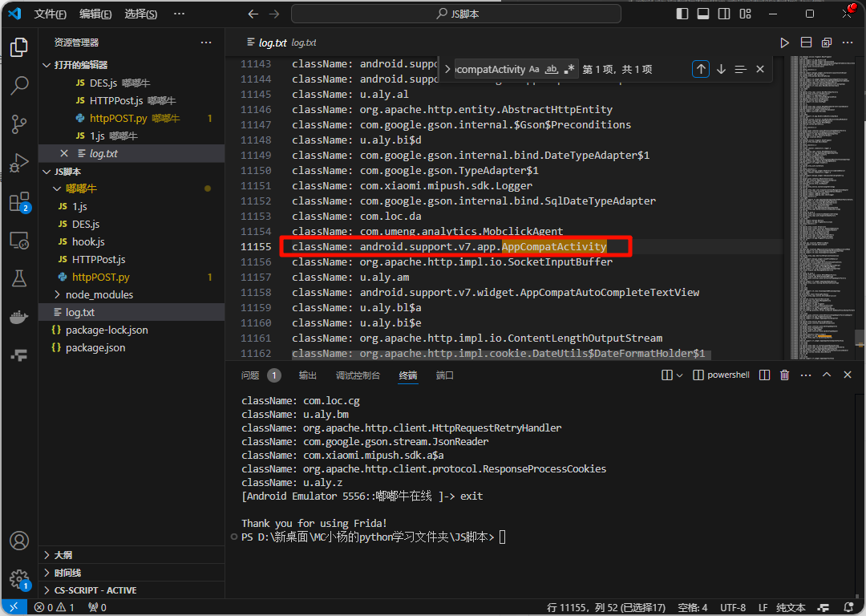Viewport: 866px width, 616px height.
Task: Toggle regular expression search in find
Action: coord(569,70)
